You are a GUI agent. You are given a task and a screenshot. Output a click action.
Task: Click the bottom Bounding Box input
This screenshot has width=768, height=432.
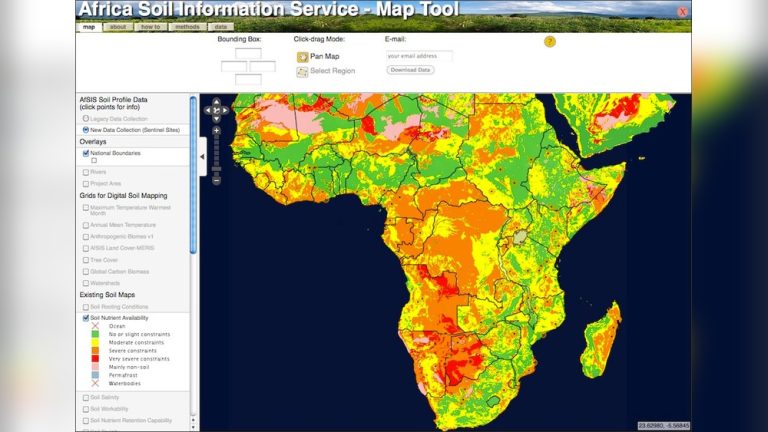(x=248, y=79)
